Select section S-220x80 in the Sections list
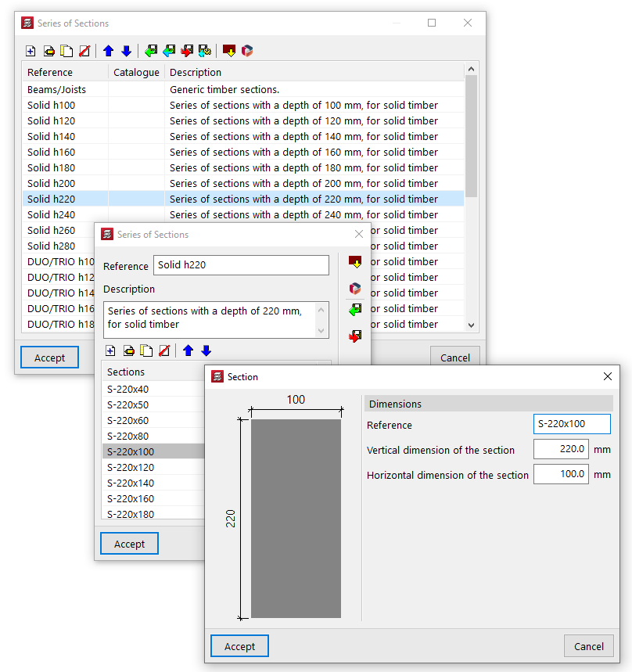This screenshot has height=672, width=632. click(153, 437)
